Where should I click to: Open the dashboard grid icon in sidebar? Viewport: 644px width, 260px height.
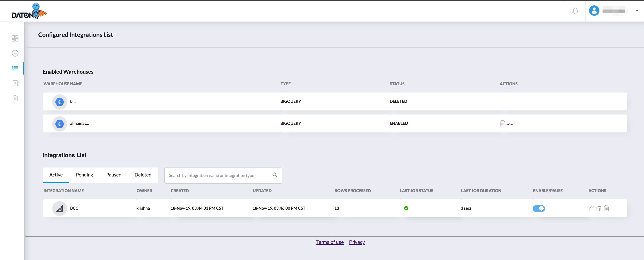click(15, 38)
